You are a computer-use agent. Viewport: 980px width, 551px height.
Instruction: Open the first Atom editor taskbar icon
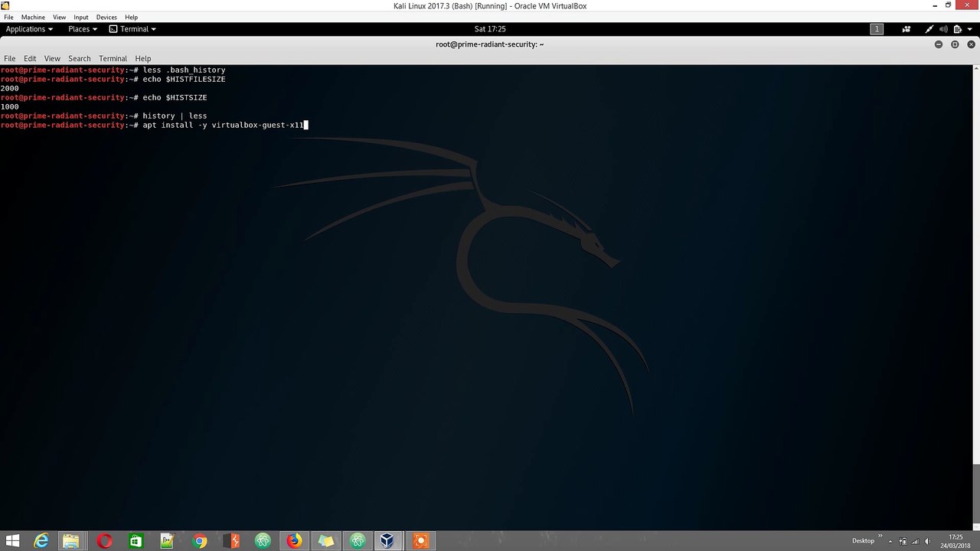[x=263, y=541]
